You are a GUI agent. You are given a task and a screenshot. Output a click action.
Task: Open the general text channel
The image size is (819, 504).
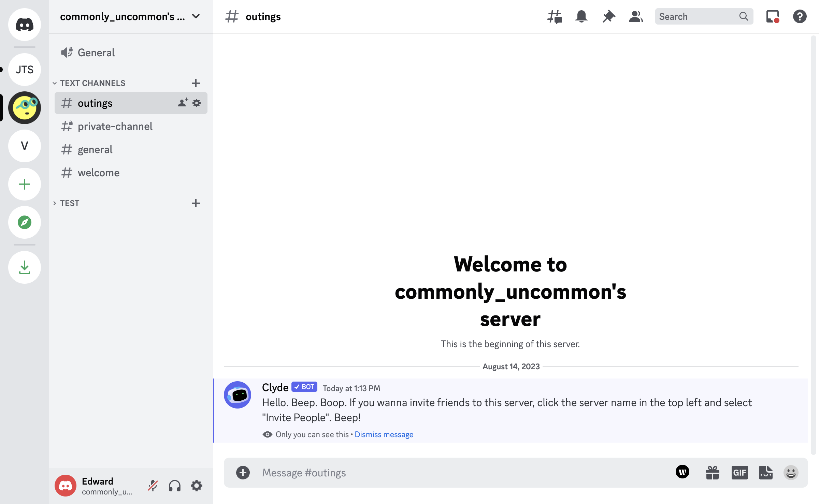(131, 149)
